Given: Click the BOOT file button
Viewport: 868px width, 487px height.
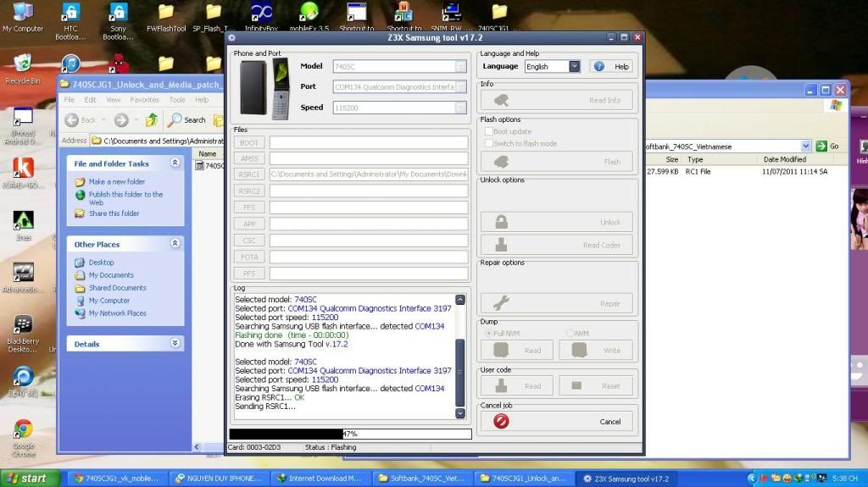Looking at the screenshot, I should pos(249,143).
